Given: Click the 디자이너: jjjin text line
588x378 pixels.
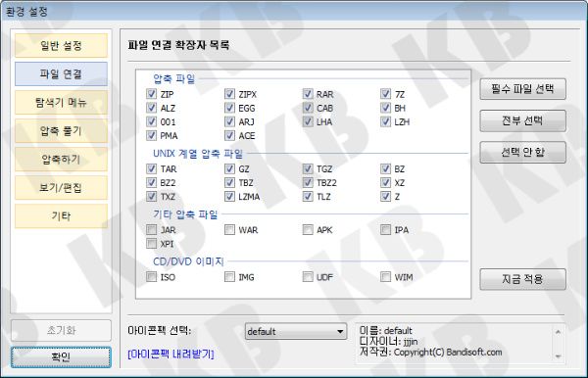Looking at the screenshot, I should click(388, 342).
